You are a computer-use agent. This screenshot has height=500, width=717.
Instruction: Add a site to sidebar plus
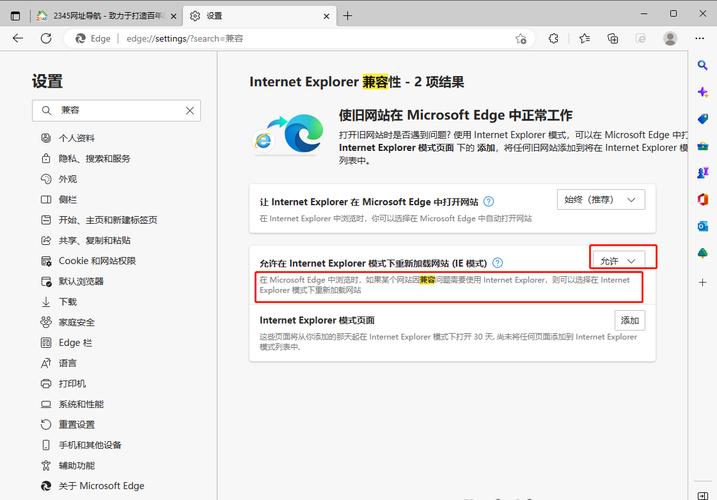[703, 282]
